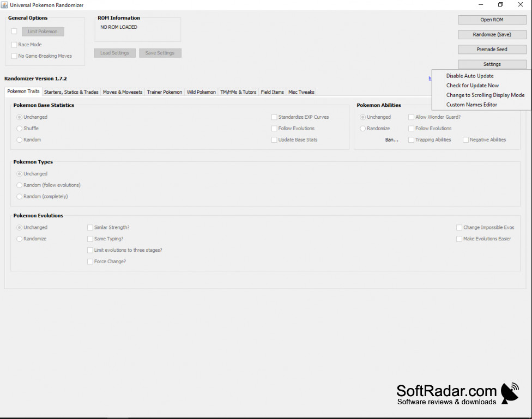Image resolution: width=532 pixels, height=419 pixels.
Task: Select Unchanged base statistics radio
Action: tap(19, 117)
